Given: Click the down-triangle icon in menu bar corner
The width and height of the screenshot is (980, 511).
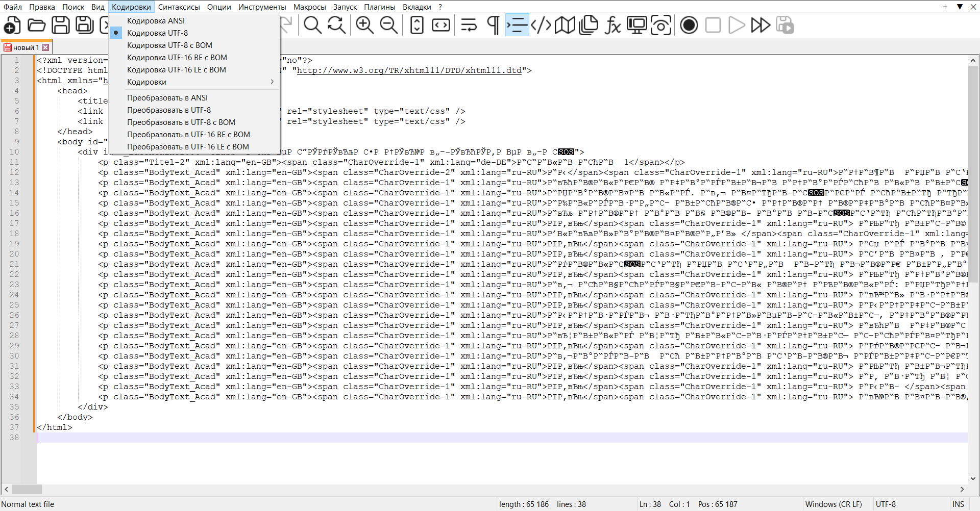Looking at the screenshot, I should tap(960, 7).
